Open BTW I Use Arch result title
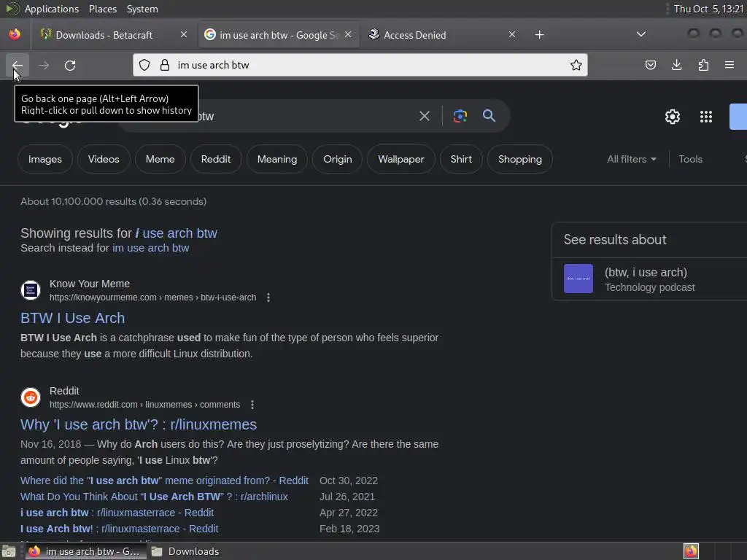Image resolution: width=747 pixels, height=560 pixels. (72, 318)
